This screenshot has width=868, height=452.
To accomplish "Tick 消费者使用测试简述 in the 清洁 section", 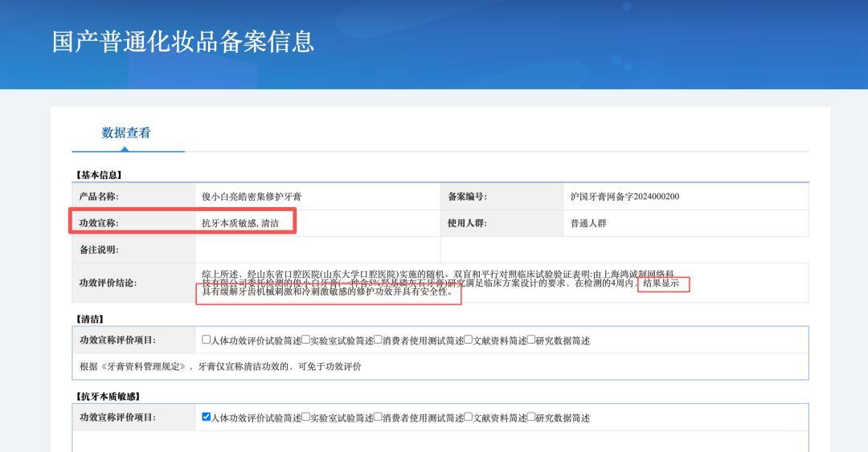I will [x=378, y=340].
